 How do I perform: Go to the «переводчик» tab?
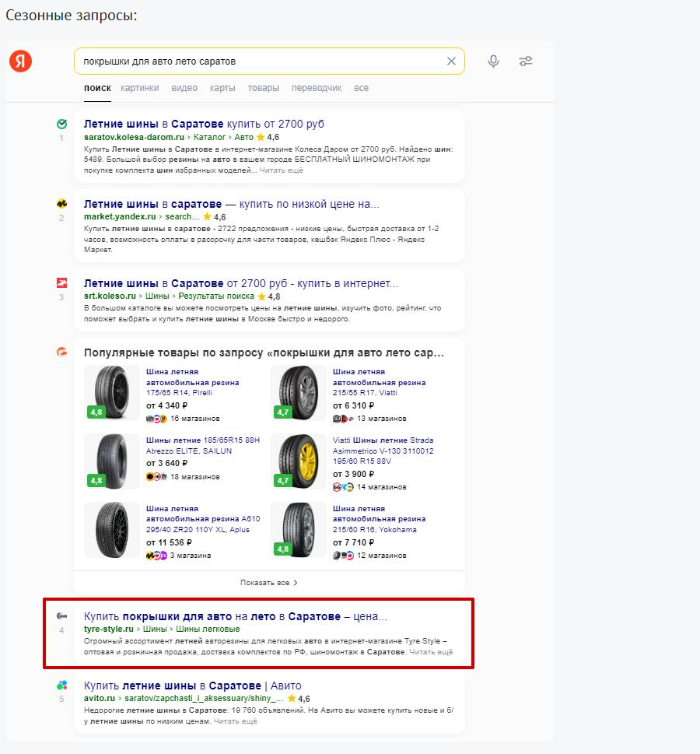317,88
